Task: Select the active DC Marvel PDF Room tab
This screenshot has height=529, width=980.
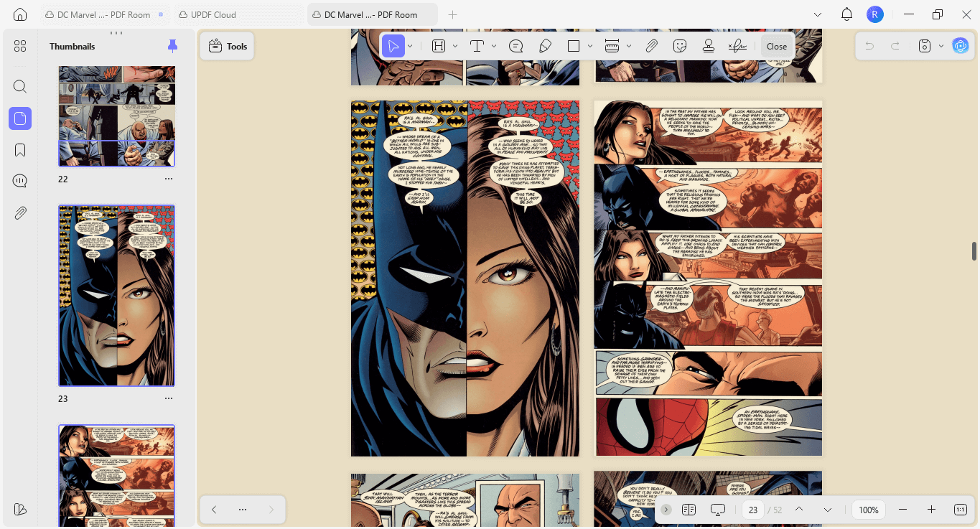Action: 372,14
